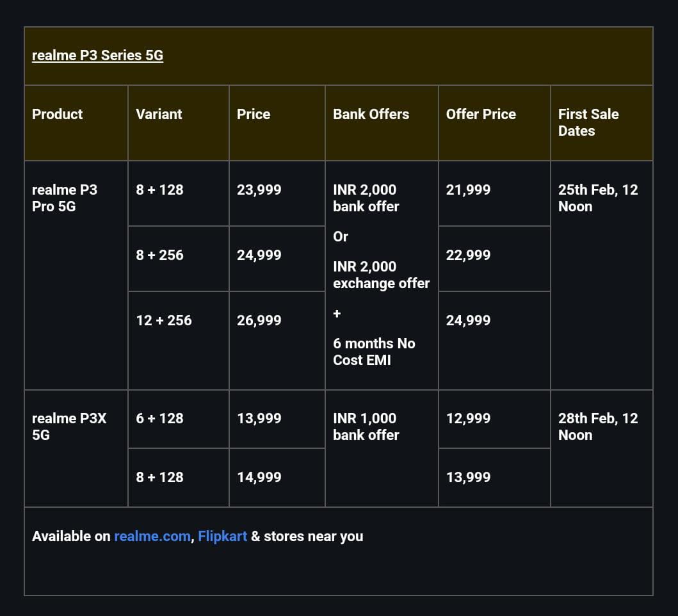Select the 6 + 128 variant cell
This screenshot has height=616, width=678.
pos(159,418)
